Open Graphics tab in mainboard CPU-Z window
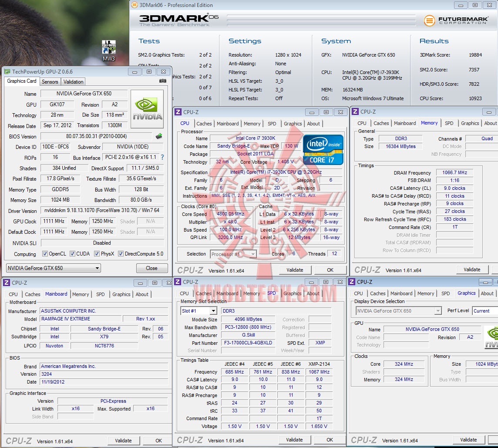Screen dimensions: 498x448 point(121,294)
